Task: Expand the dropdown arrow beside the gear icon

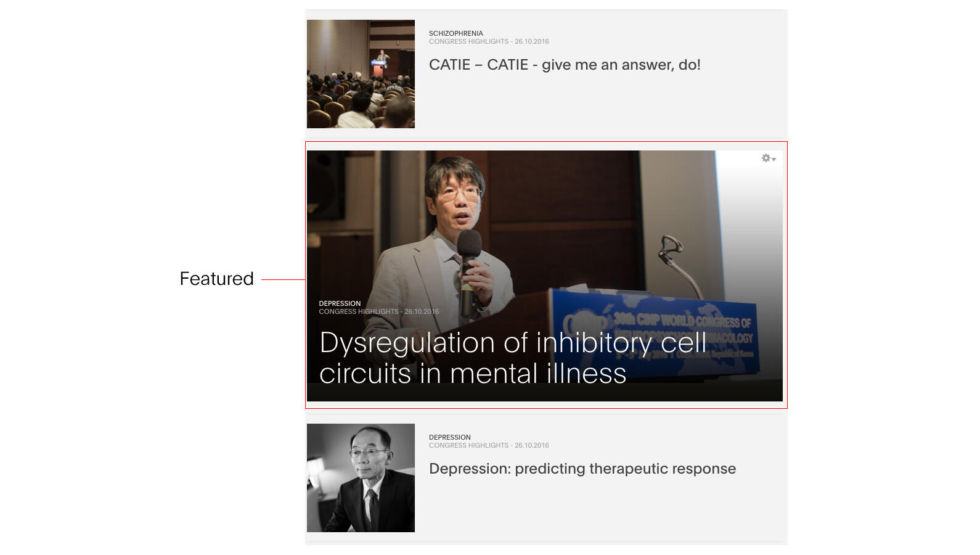Action: (x=774, y=160)
